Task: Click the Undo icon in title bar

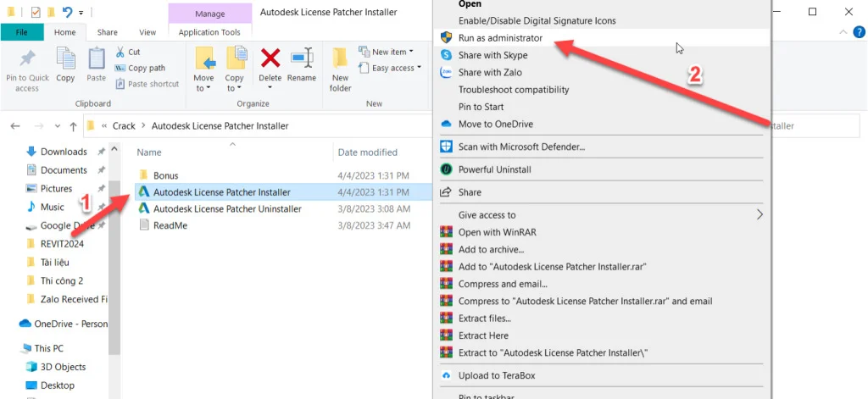Action: click(68, 11)
